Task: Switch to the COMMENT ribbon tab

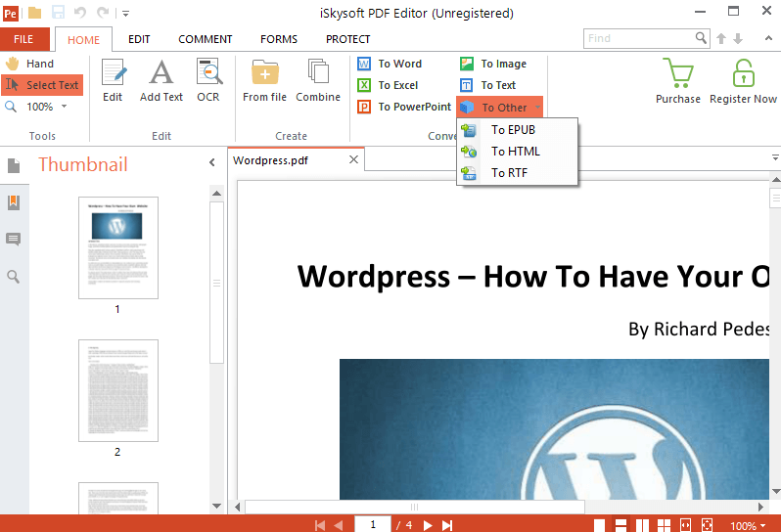Action: (206, 39)
